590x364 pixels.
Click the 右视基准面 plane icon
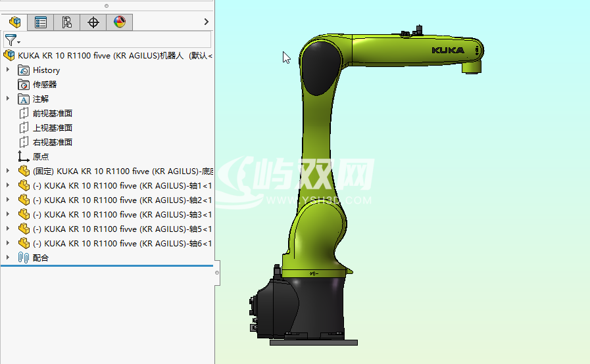(24, 142)
